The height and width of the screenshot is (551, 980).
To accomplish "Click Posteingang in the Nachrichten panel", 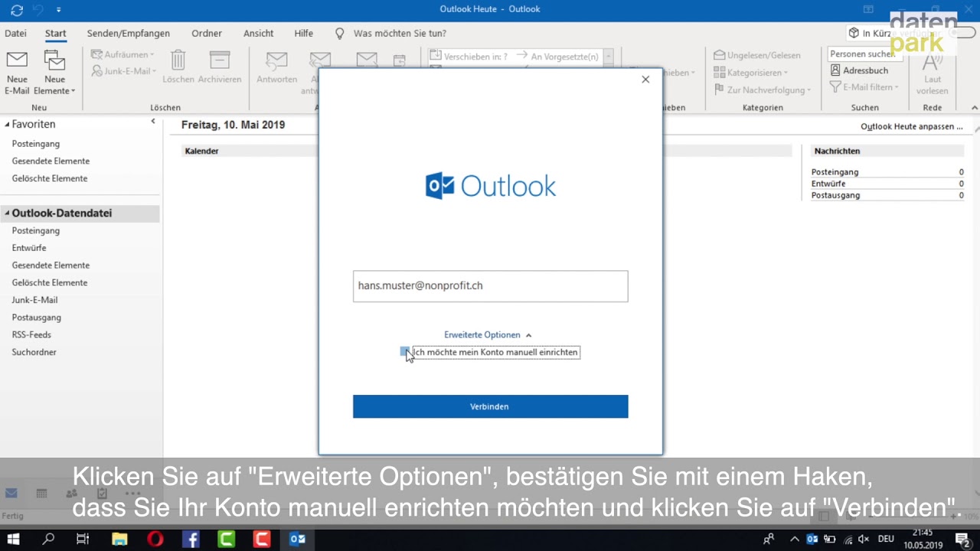I will 835,172.
